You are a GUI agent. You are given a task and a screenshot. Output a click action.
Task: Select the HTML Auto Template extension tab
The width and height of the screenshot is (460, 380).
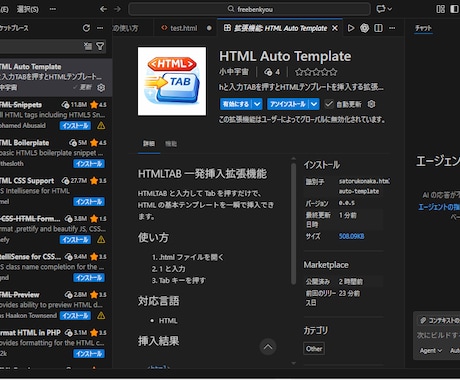pyautogui.click(x=280, y=28)
